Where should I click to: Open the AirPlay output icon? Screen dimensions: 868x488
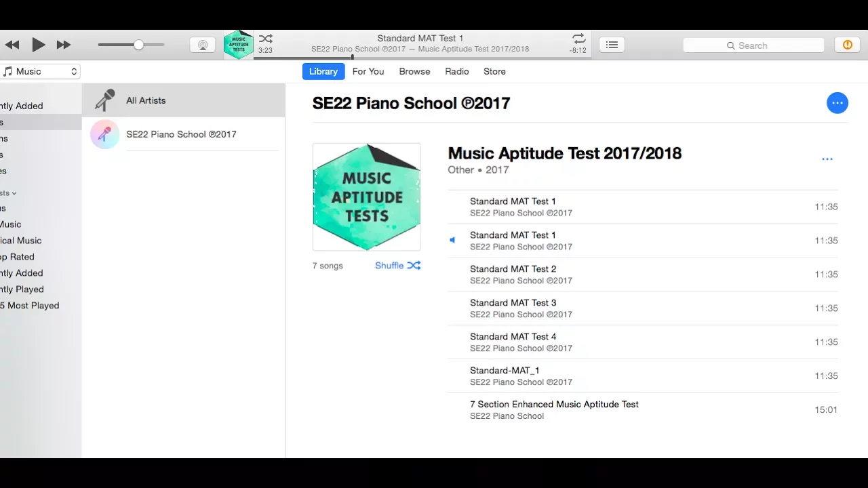point(202,45)
